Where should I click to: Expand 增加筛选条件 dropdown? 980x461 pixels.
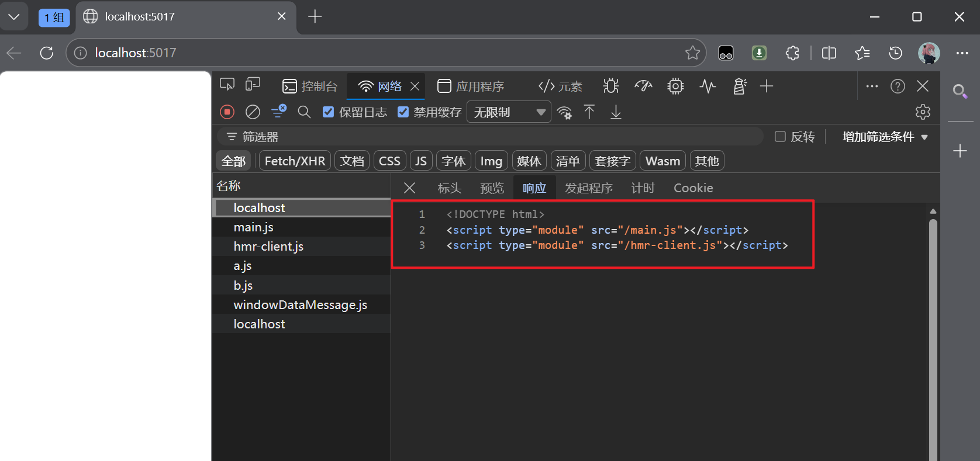click(885, 137)
